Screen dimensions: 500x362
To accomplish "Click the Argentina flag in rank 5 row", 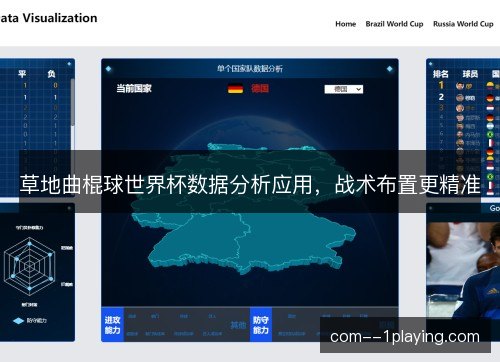I will point(490,126).
